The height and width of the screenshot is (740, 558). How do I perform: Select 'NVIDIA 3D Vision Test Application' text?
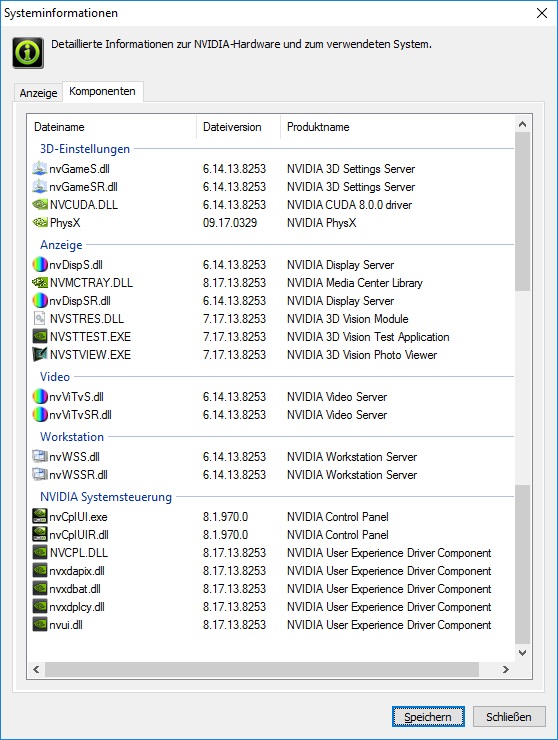tap(368, 336)
